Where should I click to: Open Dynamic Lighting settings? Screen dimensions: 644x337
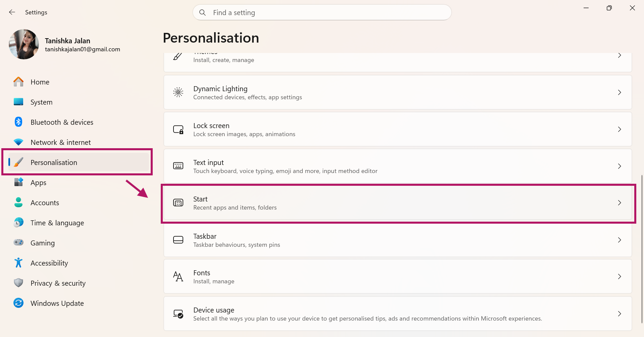pyautogui.click(x=398, y=92)
